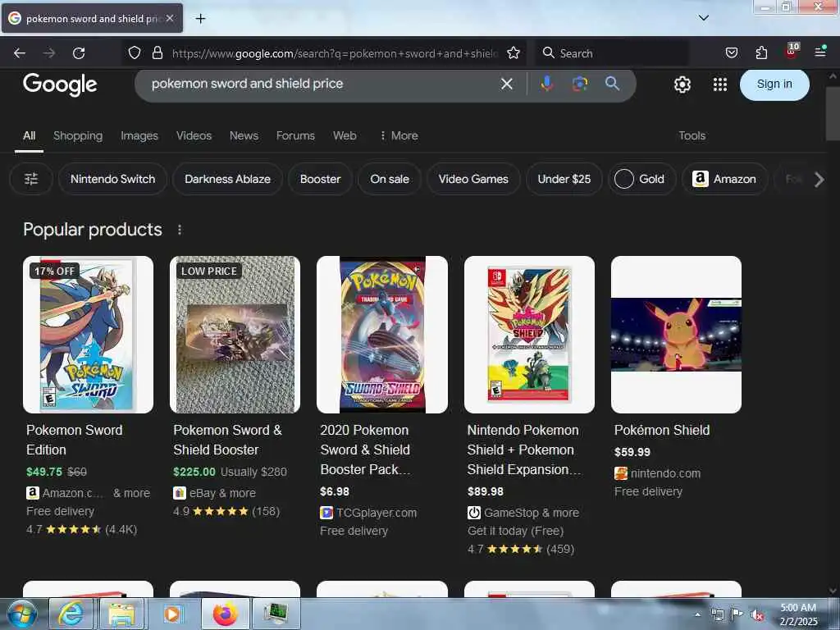Switch to the Images results tab
The width and height of the screenshot is (840, 630).
(x=139, y=135)
